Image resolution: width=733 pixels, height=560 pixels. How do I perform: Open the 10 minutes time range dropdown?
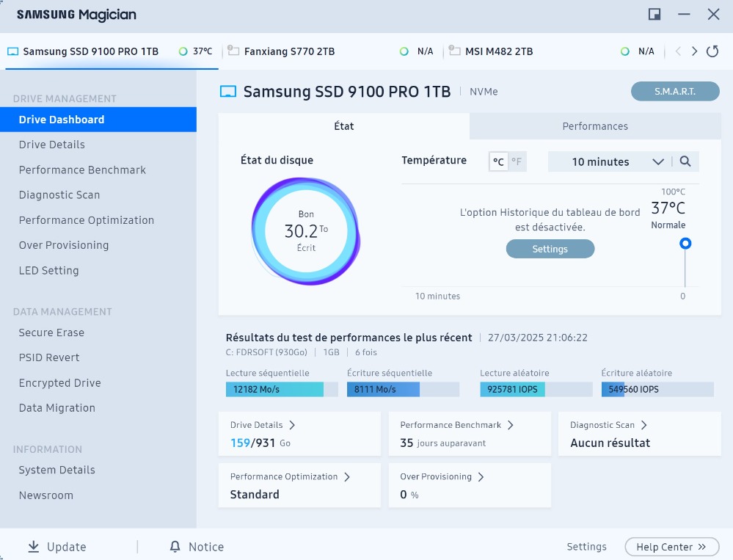pos(609,161)
